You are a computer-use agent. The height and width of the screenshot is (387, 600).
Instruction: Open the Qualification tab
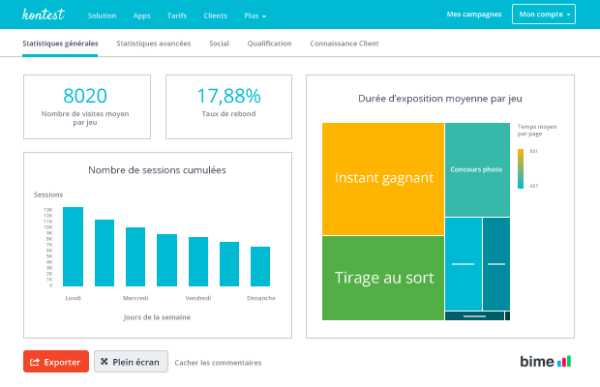[x=269, y=43]
